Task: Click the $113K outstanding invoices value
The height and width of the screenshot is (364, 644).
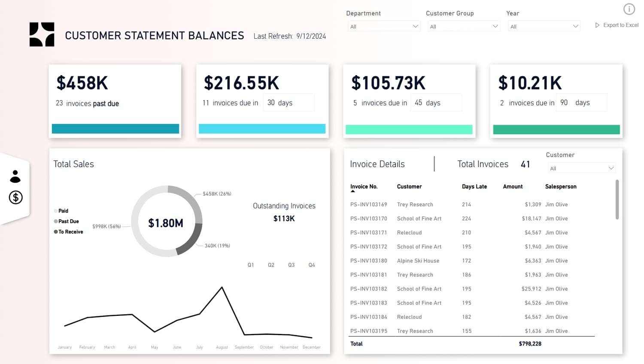Action: coord(284,218)
